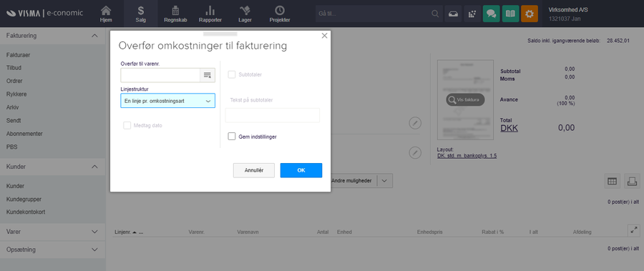Screen dimensions: 644x271
Task: Click the Overfør til varenr. input field
Action: point(160,75)
